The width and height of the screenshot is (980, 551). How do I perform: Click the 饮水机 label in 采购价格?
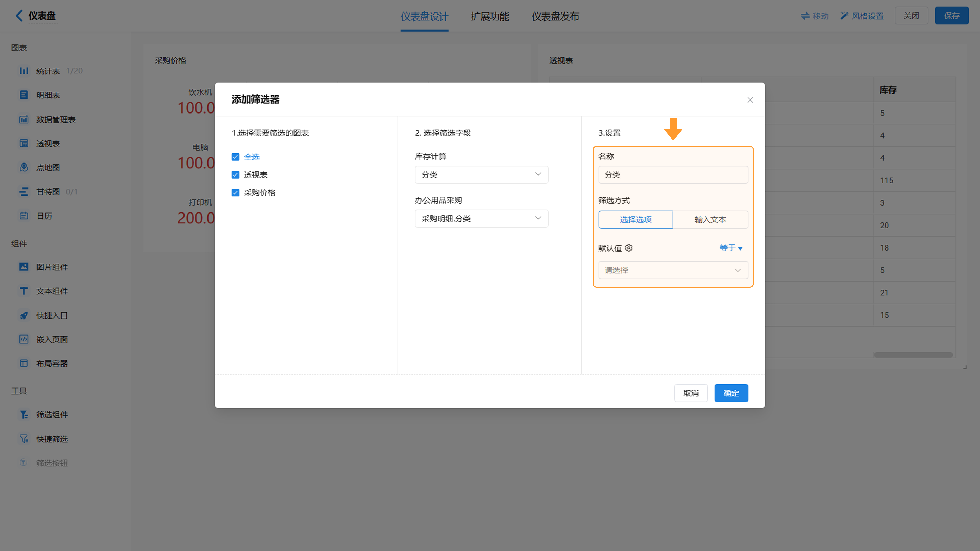[200, 92]
